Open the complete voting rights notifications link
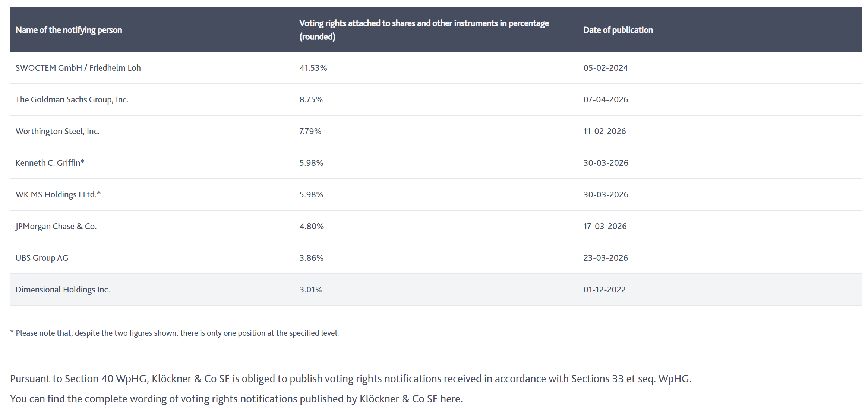Viewport: 868px width, 408px height. coord(236,399)
